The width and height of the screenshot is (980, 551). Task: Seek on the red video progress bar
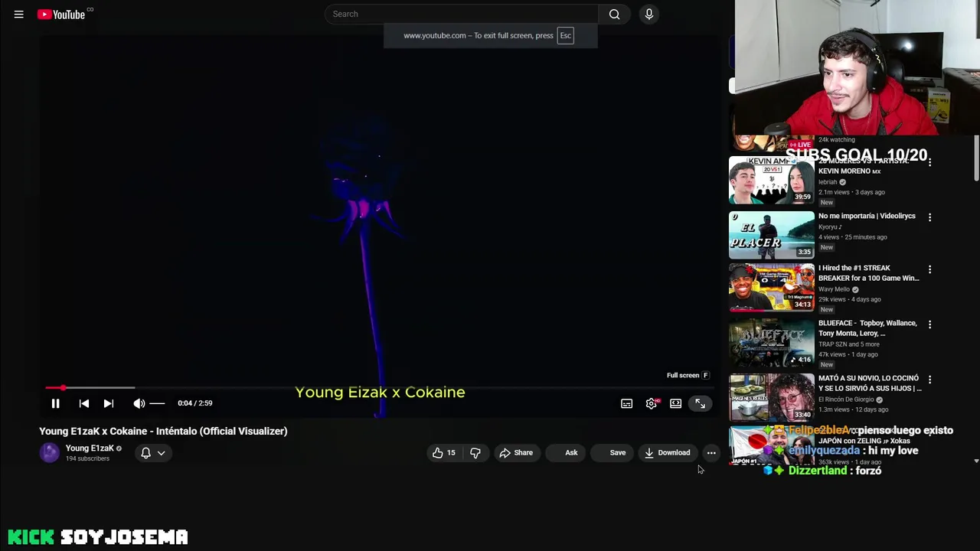point(378,388)
